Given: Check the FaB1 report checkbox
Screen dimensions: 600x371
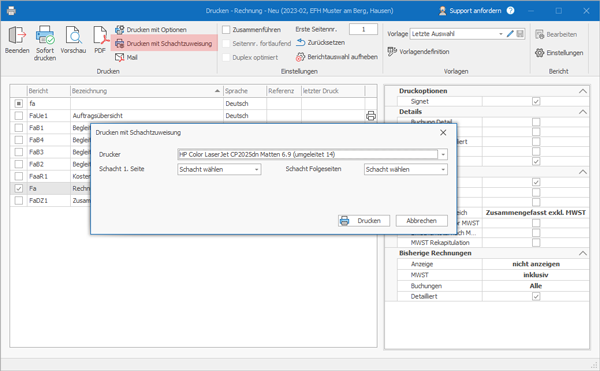Looking at the screenshot, I should click(18, 128).
